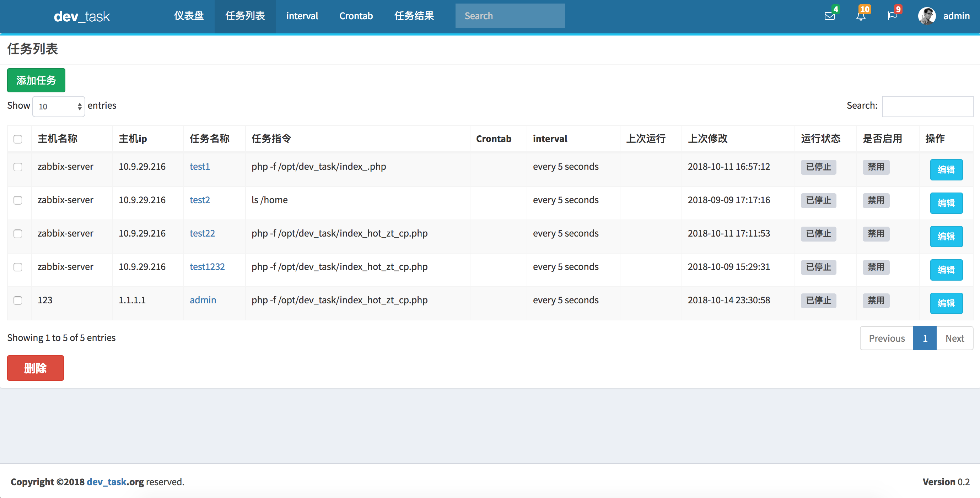This screenshot has height=498, width=980.
Task: Open the test1232 task link
Action: [207, 267]
